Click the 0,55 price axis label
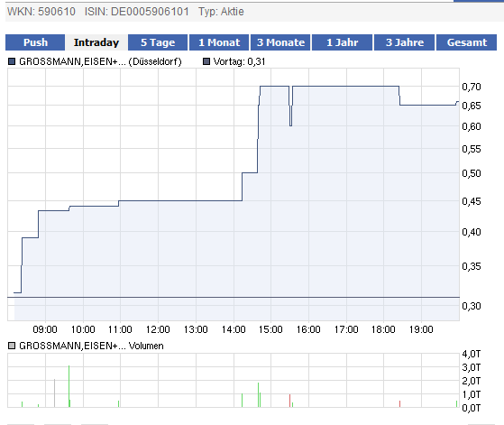 pyautogui.click(x=472, y=149)
